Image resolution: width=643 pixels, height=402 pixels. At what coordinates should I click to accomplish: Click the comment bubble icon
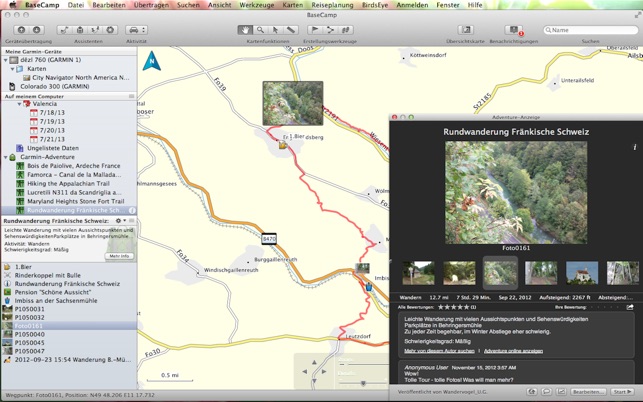[x=547, y=392]
